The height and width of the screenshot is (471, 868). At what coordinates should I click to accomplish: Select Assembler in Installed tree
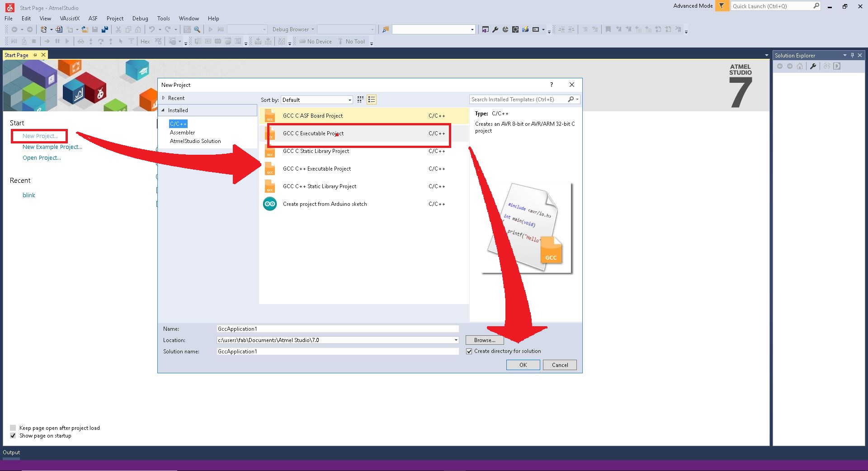(x=183, y=133)
